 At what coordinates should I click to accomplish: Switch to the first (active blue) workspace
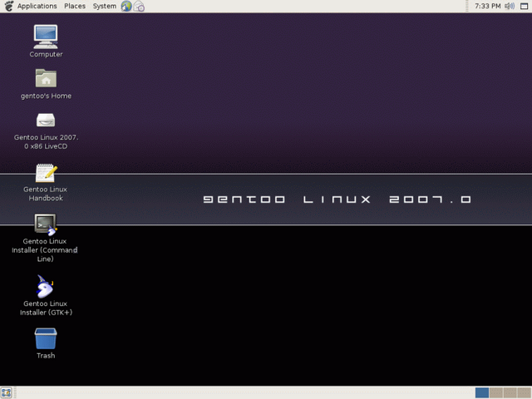coord(482,393)
